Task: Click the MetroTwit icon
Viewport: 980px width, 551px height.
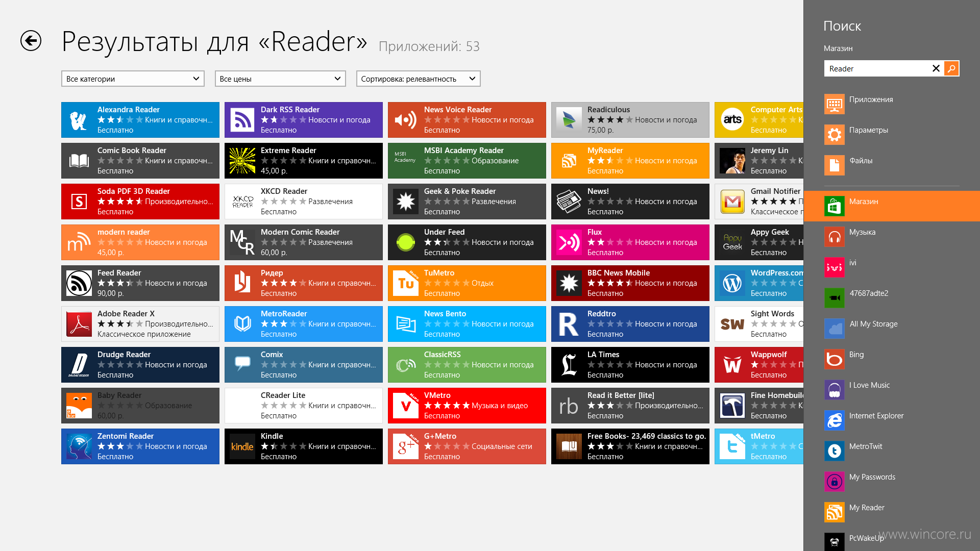Action: coord(835,451)
